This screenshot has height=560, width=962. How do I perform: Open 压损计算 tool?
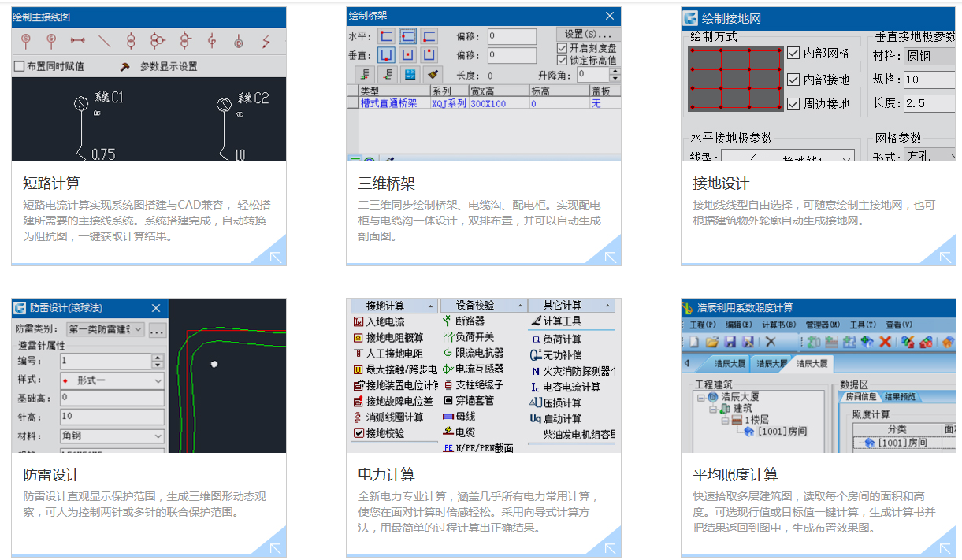(556, 402)
